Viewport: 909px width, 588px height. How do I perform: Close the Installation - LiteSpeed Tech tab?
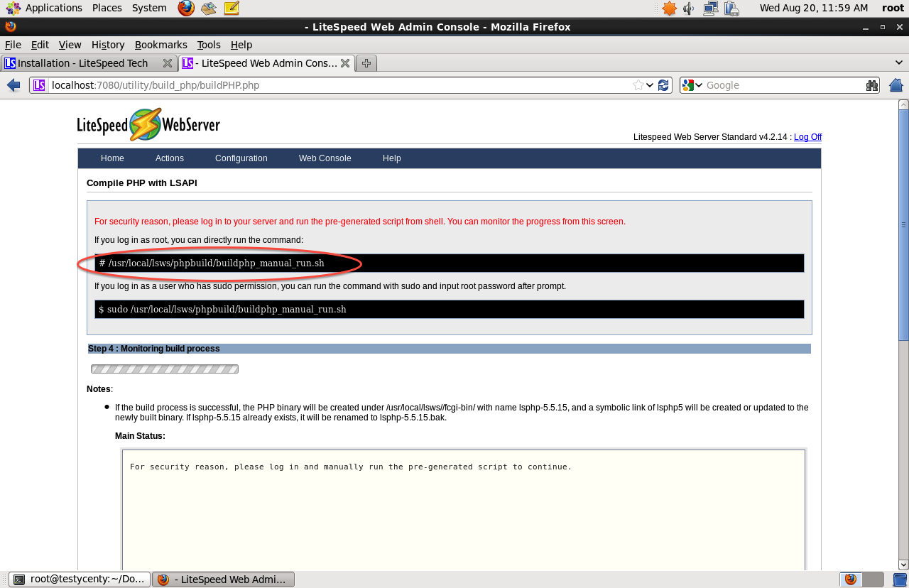168,63
